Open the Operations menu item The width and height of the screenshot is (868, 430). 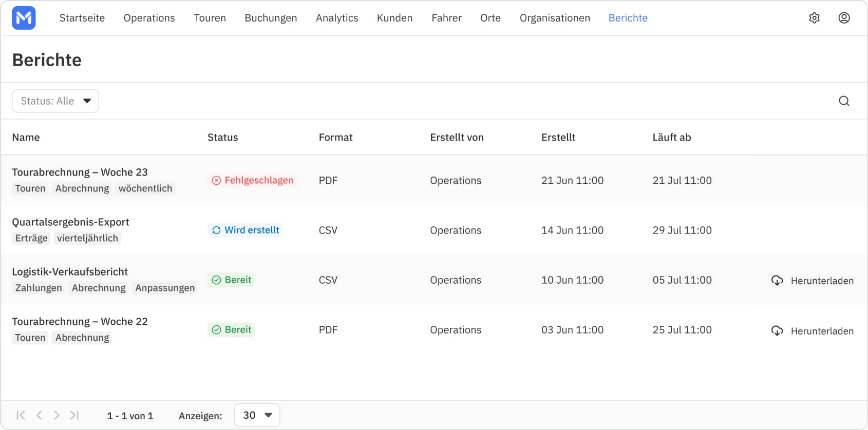[149, 18]
